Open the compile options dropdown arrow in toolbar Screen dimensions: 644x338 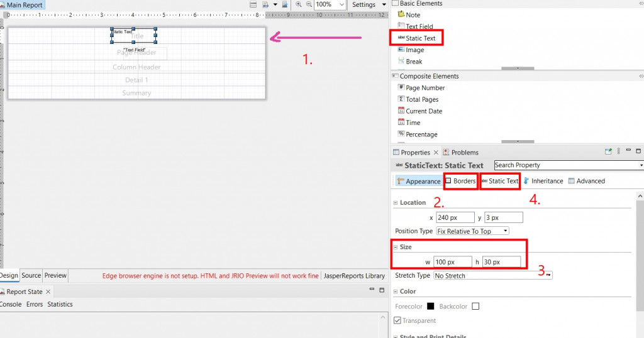coord(275,4)
